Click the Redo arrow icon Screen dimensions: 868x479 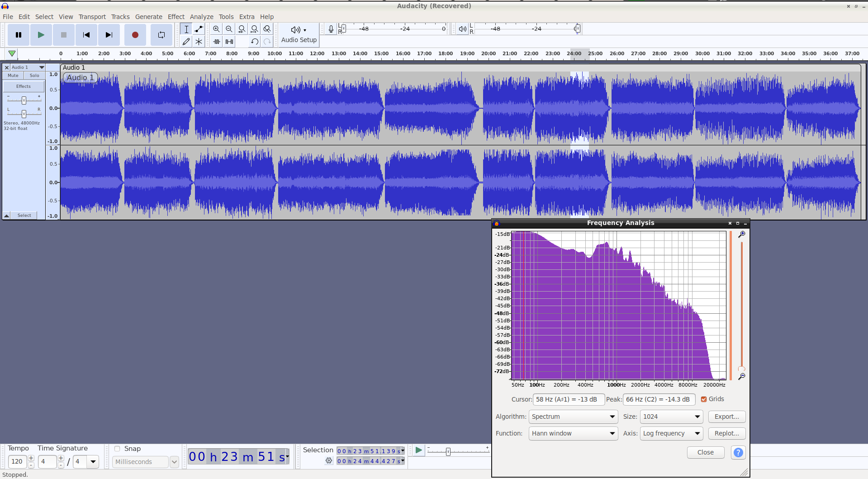[267, 42]
